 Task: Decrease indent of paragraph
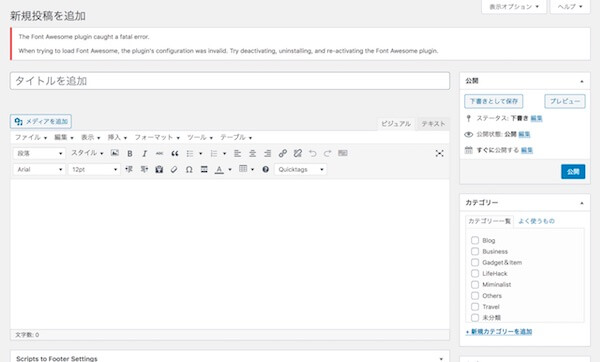[x=129, y=169]
